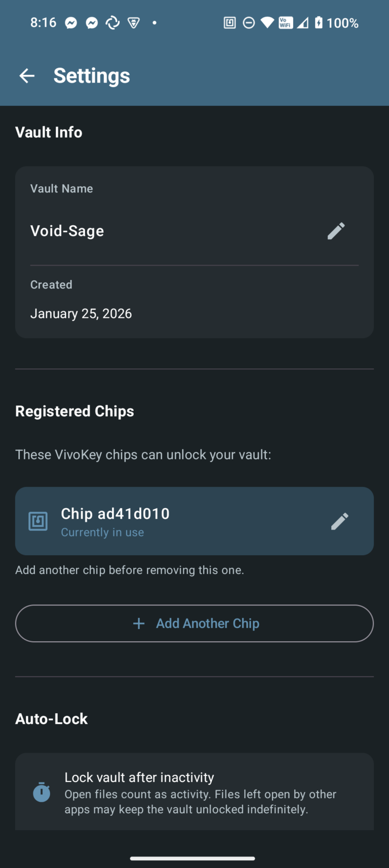Tap the home gesture bar at bottom

point(192,858)
